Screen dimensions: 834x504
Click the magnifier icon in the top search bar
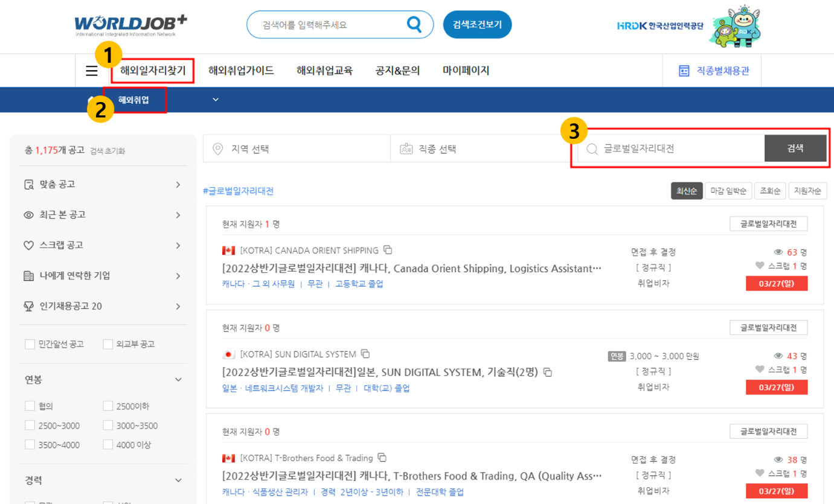coord(414,24)
